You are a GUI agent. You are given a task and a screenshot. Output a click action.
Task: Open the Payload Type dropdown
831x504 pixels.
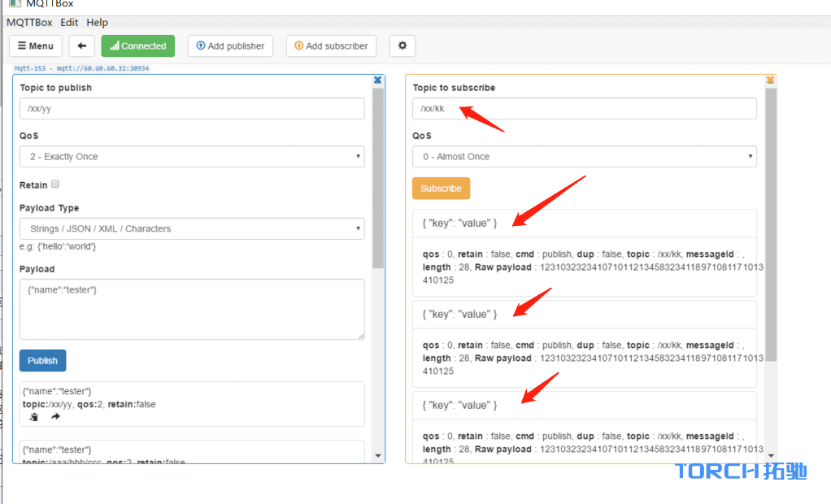click(x=192, y=228)
